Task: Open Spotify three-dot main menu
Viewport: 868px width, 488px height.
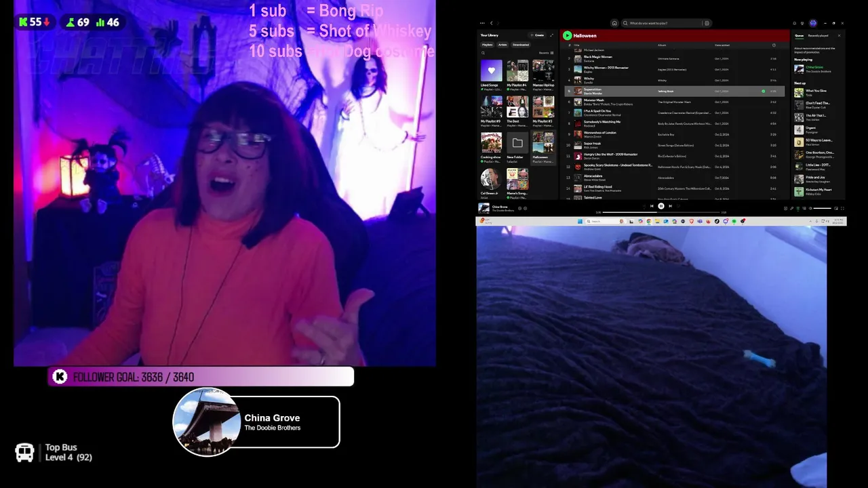Action: pos(482,23)
